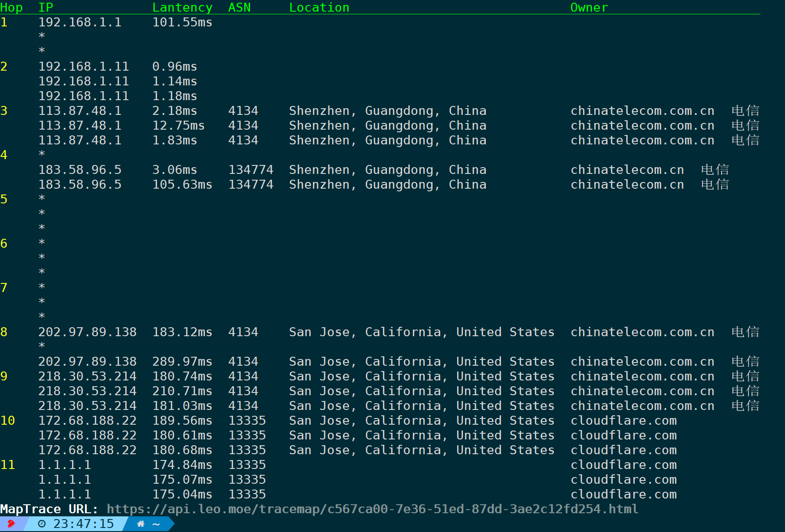Select latency value 175.07ms
The width and height of the screenshot is (785, 532).
tap(182, 480)
